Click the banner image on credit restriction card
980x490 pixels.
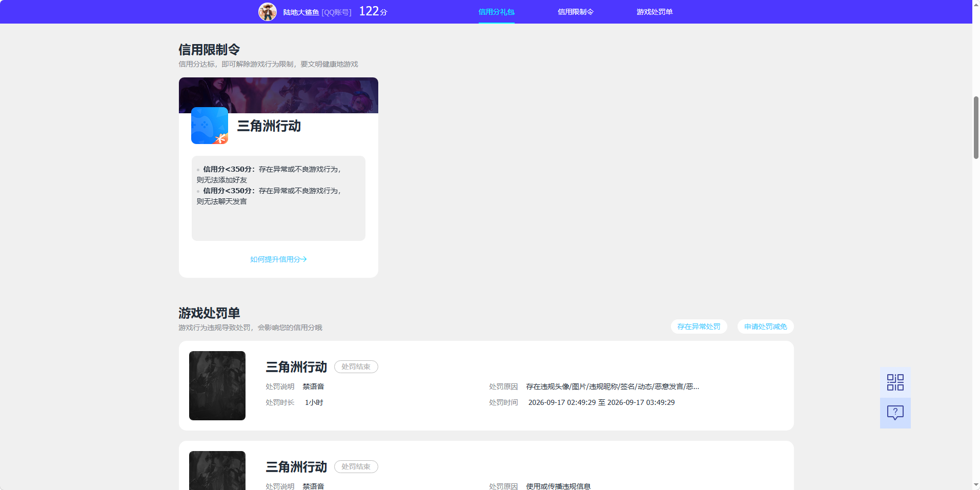278,95
